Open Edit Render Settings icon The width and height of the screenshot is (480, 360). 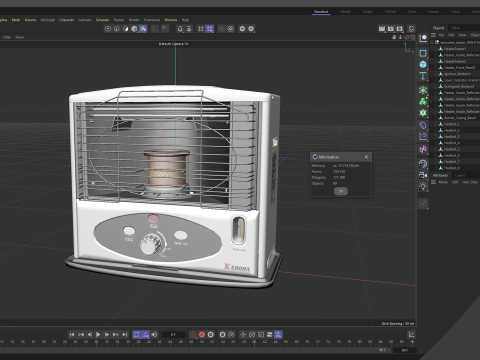[x=399, y=29]
